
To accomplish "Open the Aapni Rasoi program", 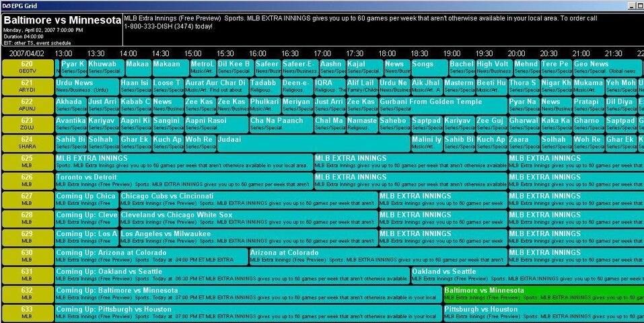I will (x=217, y=124).
